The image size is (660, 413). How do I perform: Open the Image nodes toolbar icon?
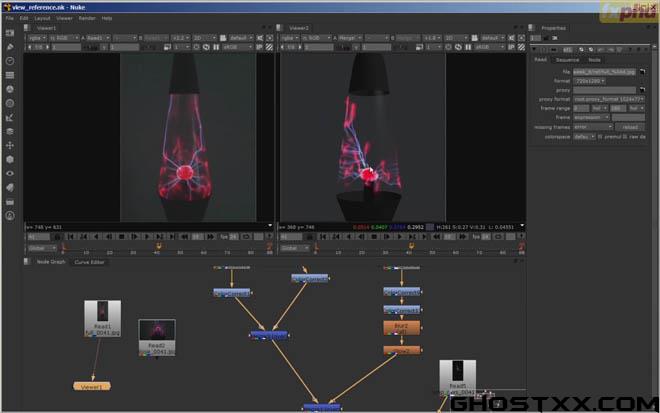point(10,33)
